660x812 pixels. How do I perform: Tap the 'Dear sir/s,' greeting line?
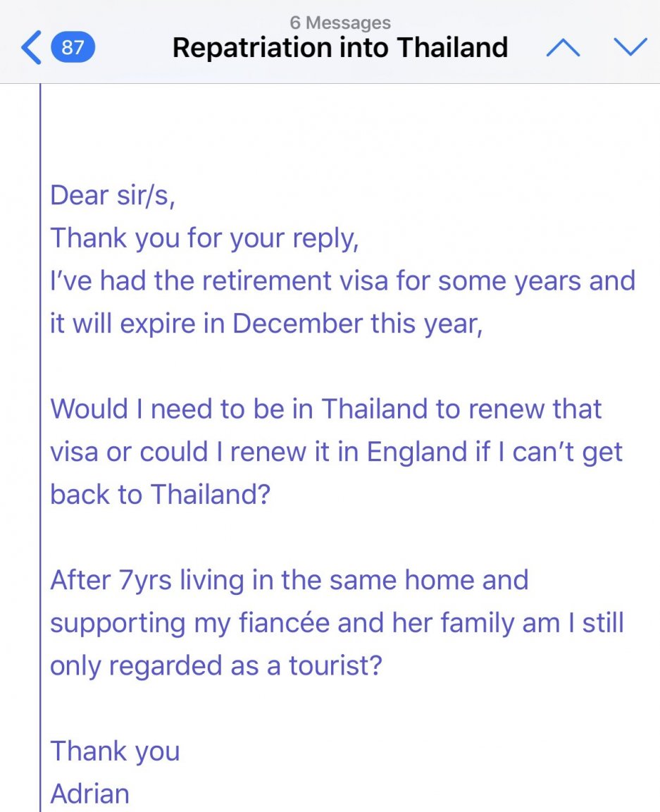113,196
